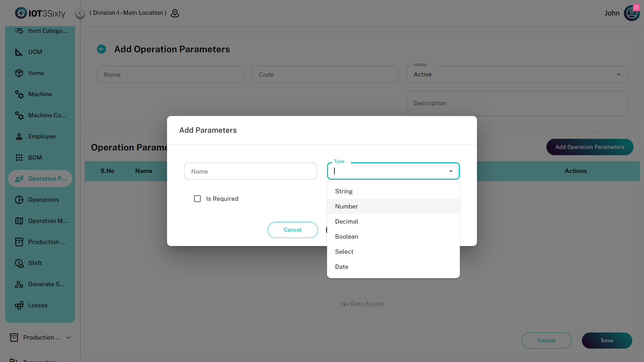
Task: Click the Add Operation Parameters button
Action: click(590, 147)
